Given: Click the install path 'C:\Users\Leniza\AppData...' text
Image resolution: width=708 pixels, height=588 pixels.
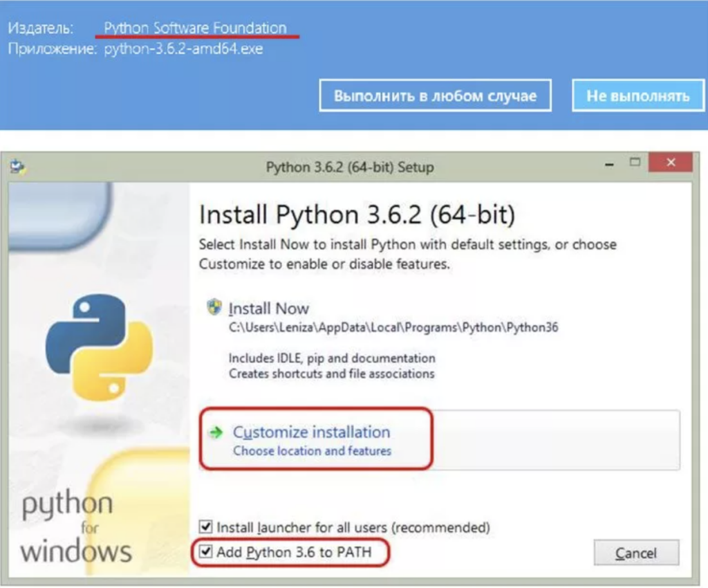Looking at the screenshot, I should [393, 327].
